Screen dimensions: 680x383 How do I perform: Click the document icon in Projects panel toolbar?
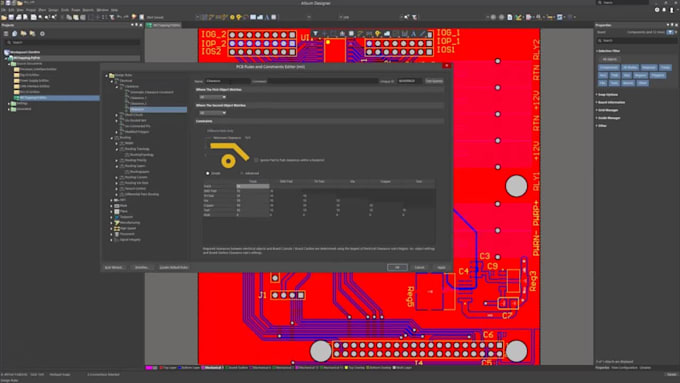(14, 33)
